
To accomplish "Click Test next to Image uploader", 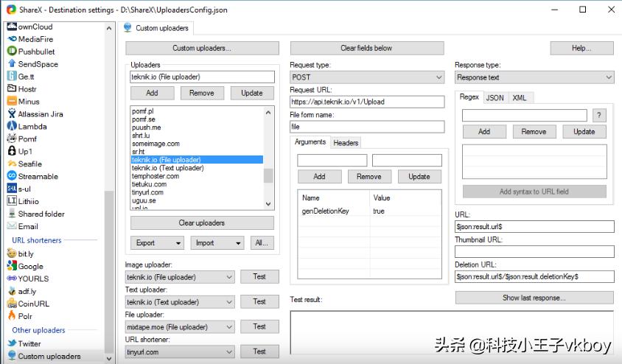I will tap(259, 277).
